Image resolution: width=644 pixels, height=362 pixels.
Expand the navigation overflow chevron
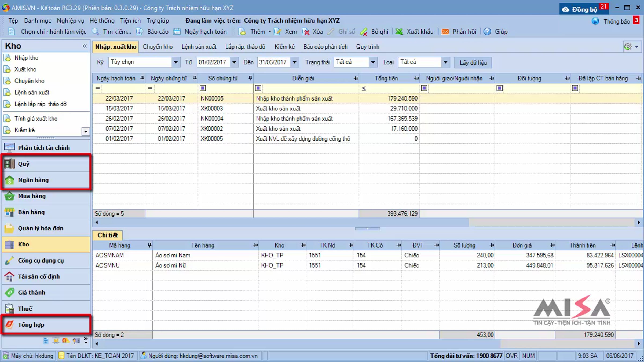[86, 341]
